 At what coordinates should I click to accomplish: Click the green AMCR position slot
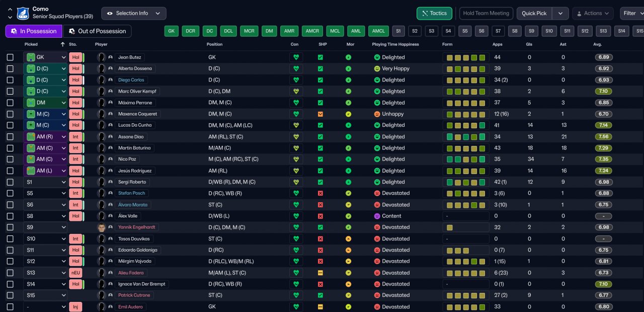312,31
